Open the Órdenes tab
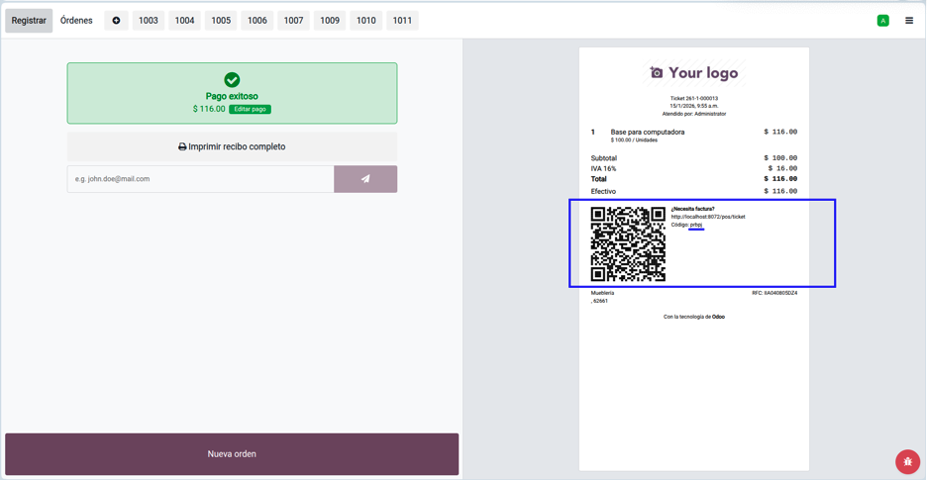The image size is (927, 480). (x=76, y=21)
